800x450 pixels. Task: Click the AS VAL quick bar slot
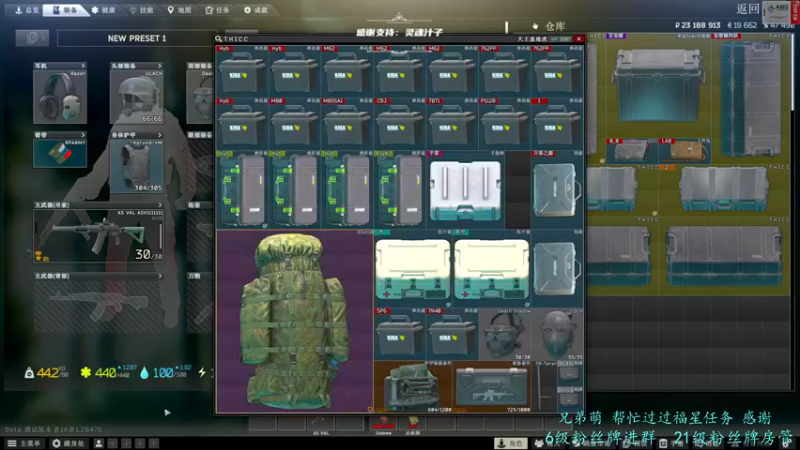coord(320,423)
